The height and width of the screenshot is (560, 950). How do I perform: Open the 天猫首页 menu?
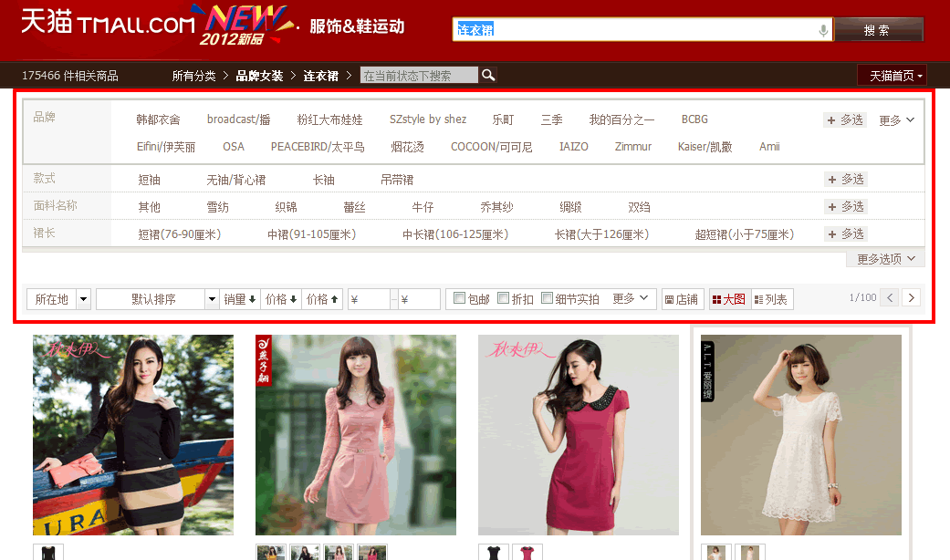[892, 75]
